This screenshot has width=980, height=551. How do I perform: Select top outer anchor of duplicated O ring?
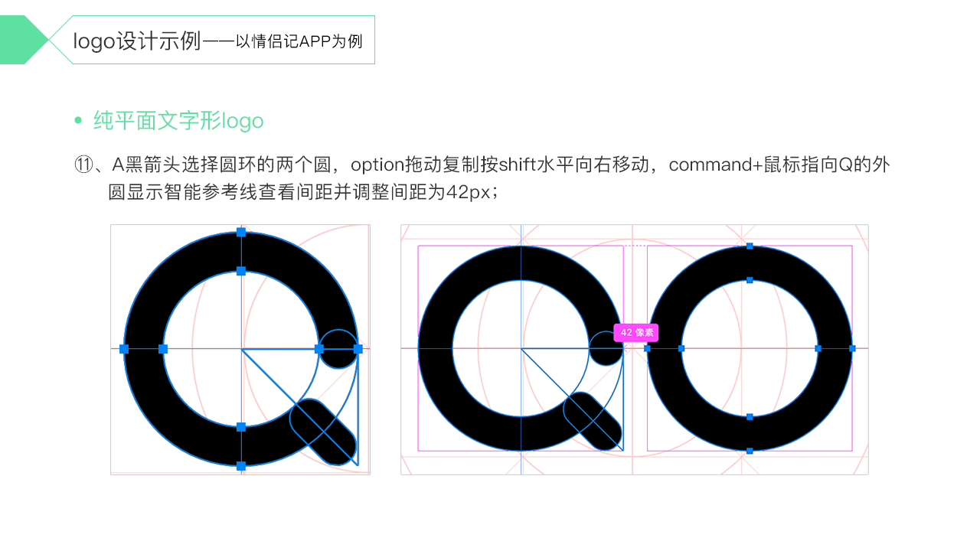(750, 246)
